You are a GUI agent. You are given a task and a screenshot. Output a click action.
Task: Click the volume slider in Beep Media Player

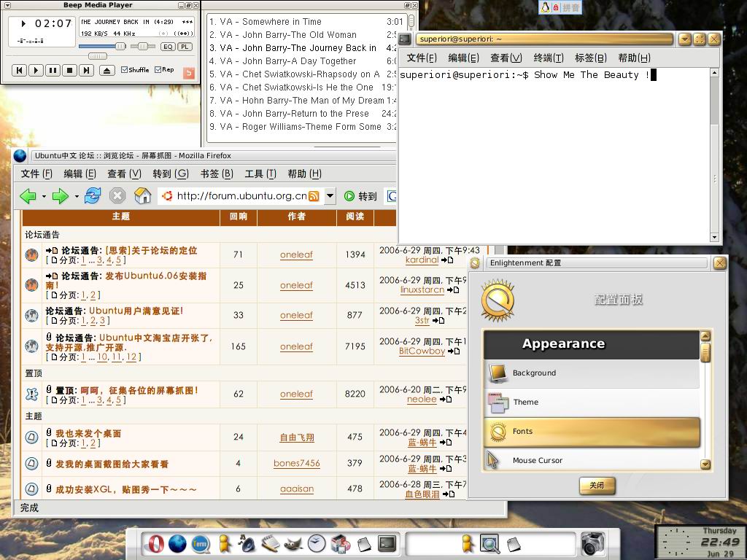pos(102,46)
